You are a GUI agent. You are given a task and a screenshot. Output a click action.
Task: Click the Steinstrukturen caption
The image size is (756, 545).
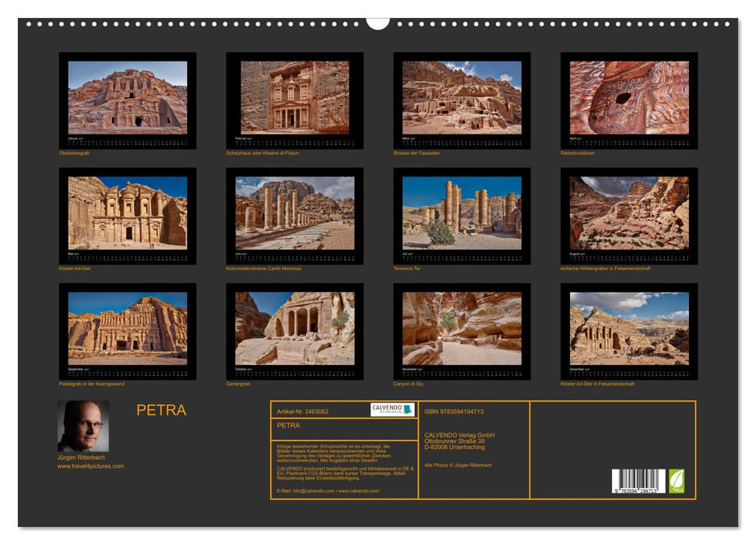point(578,153)
